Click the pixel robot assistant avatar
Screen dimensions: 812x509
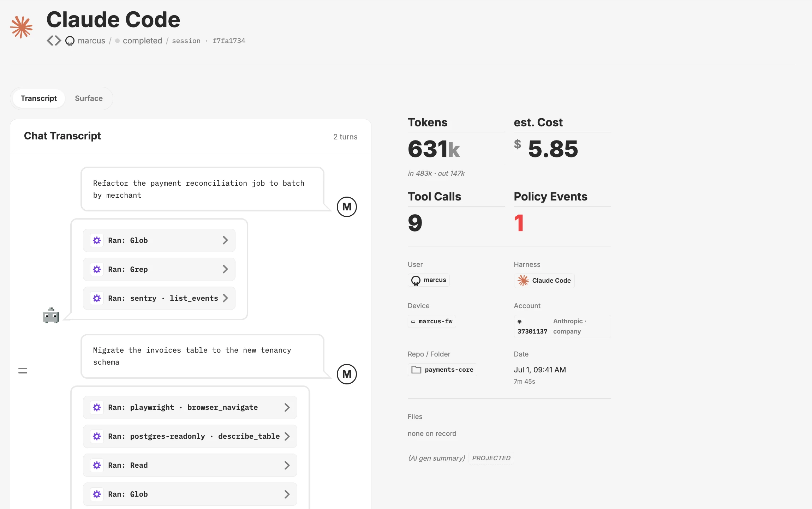51,315
